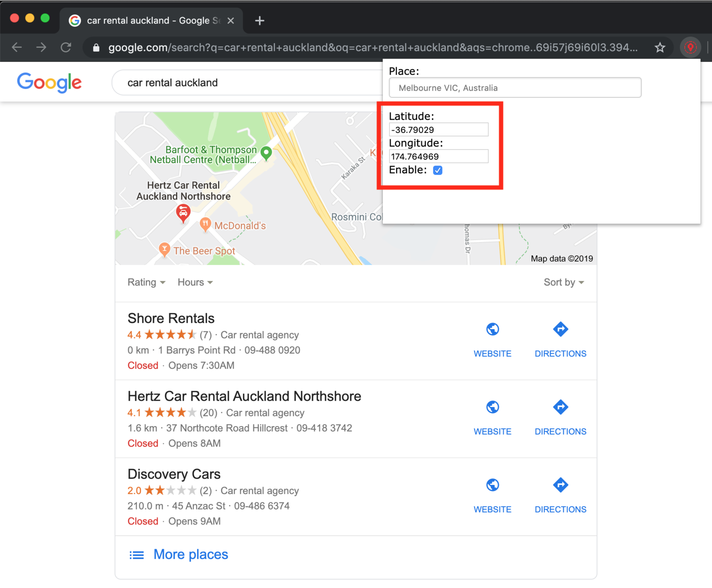Screen dimensions: 712x588
Task: Open the location spoofing extension icon
Action: pos(691,47)
